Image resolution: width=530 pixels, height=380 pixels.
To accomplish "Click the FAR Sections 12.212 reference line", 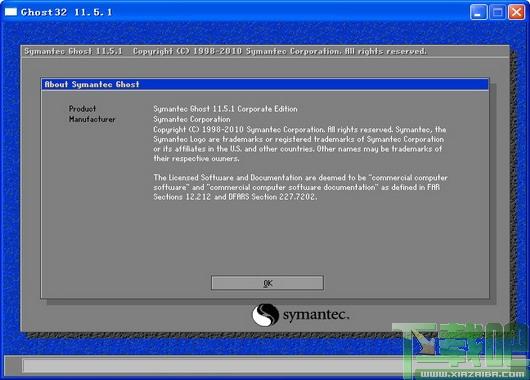I will click(x=235, y=196).
